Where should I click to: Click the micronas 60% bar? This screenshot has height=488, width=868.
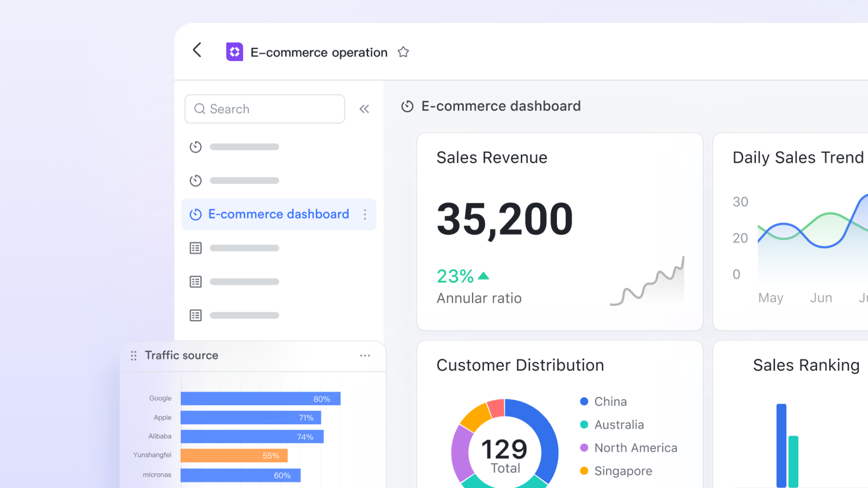point(241,475)
